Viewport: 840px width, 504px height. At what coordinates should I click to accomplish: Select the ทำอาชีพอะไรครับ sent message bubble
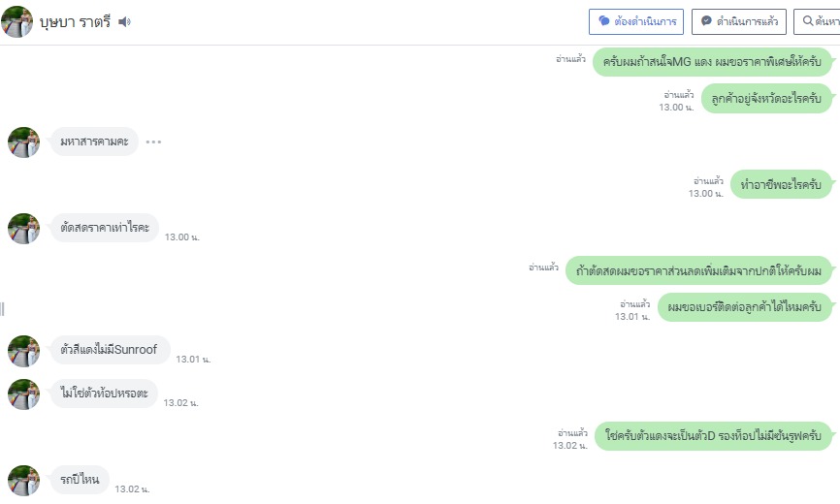(780, 184)
